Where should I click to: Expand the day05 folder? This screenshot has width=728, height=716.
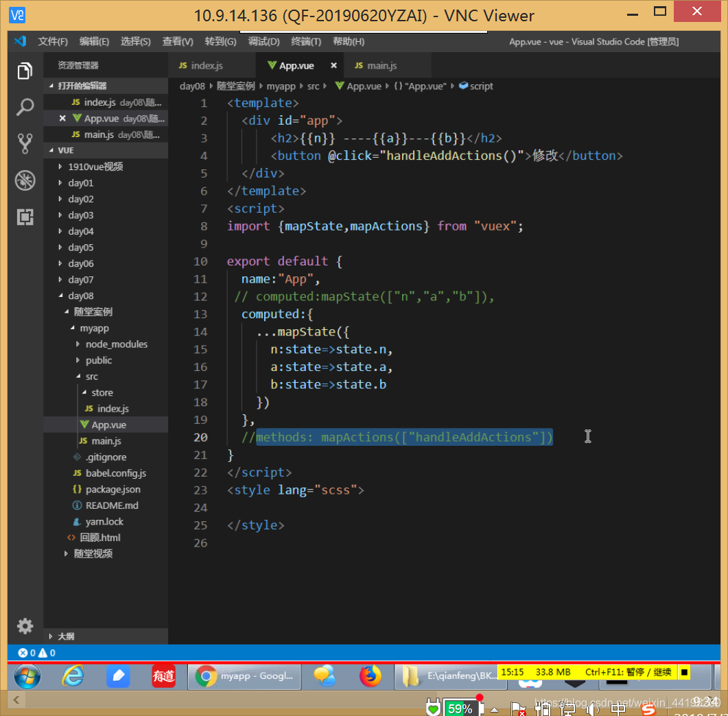tap(106, 248)
